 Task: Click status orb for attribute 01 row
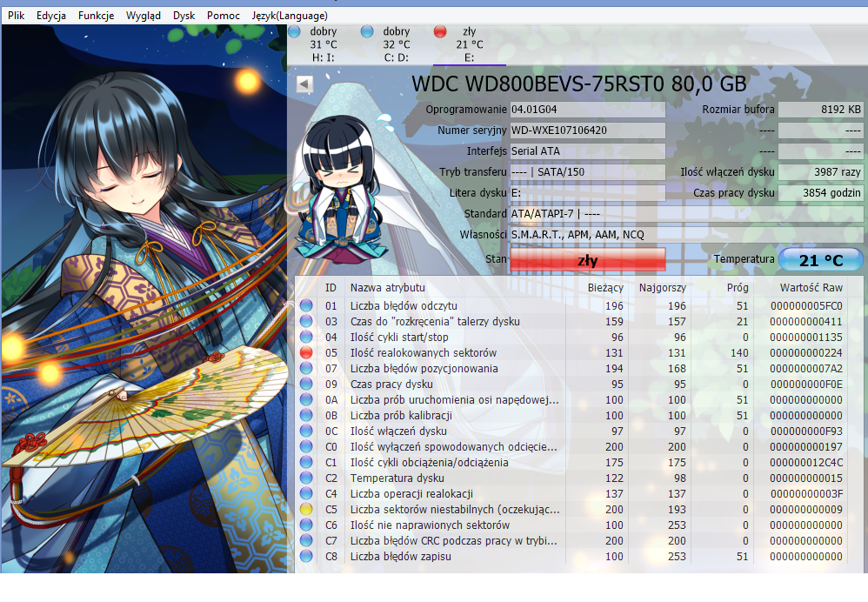click(x=306, y=305)
